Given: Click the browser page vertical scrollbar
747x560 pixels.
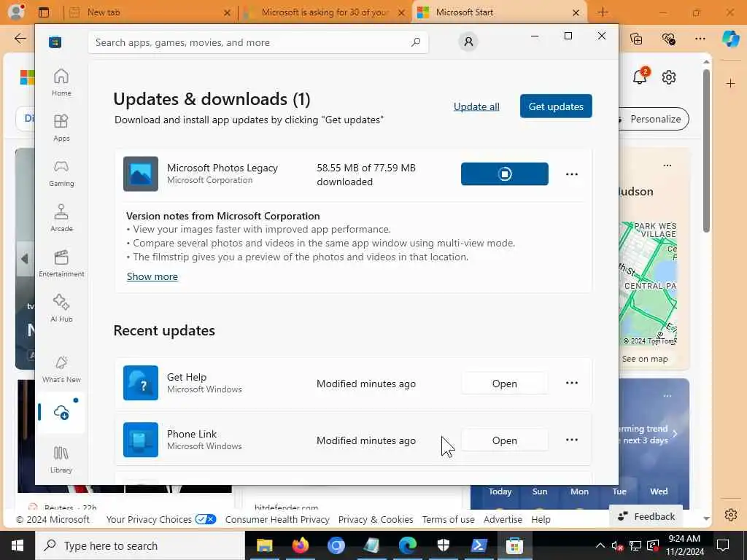Looking at the screenshot, I should pos(706,150).
